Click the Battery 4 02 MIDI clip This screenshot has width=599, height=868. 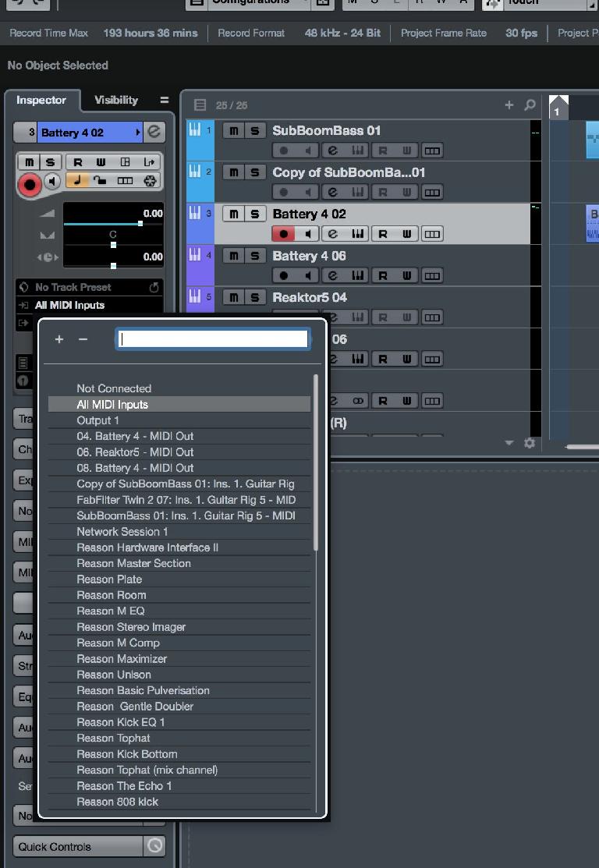(592, 224)
